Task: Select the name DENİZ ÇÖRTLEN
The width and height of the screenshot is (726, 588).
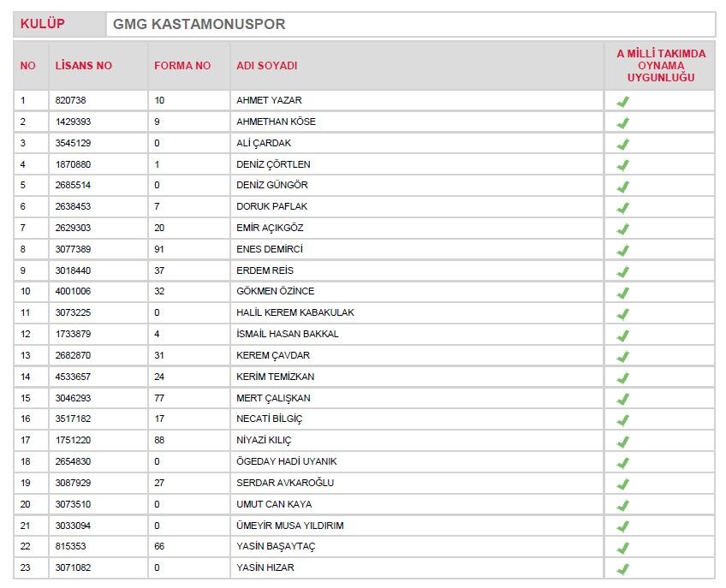Action: point(273,164)
